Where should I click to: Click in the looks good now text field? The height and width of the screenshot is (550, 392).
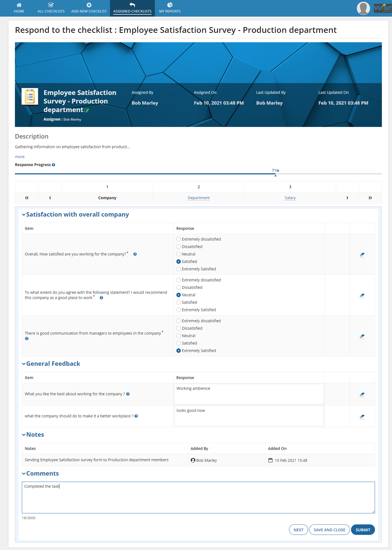[249, 416]
